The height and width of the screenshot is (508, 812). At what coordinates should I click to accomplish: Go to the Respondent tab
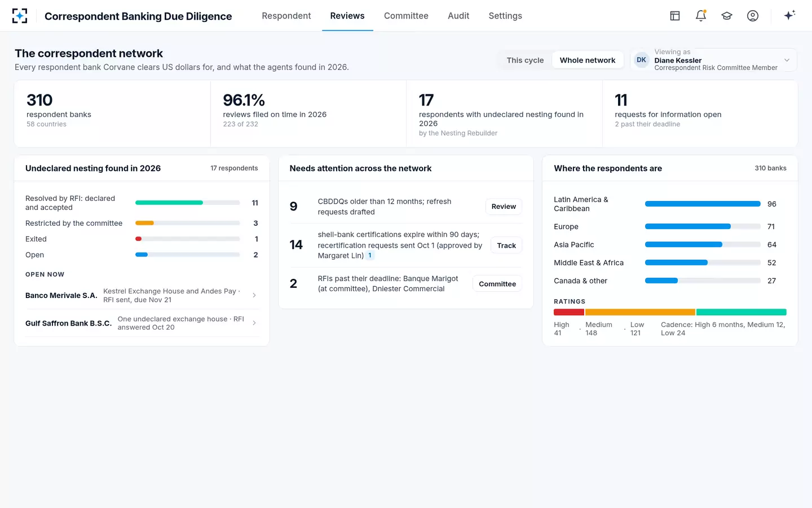point(286,16)
